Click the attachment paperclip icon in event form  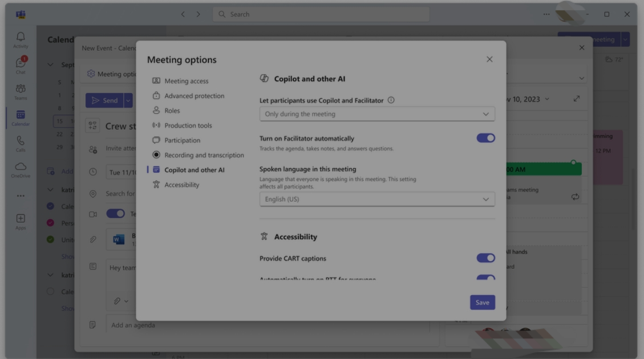click(93, 239)
